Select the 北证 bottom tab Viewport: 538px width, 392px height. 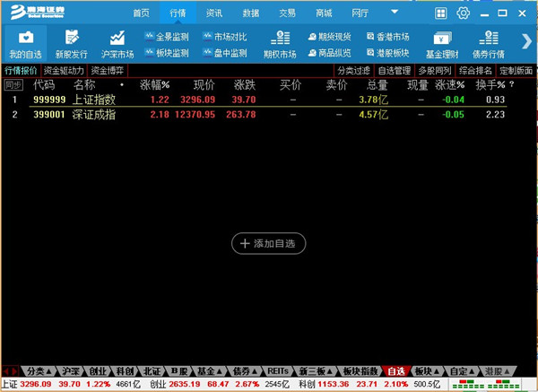pos(152,371)
